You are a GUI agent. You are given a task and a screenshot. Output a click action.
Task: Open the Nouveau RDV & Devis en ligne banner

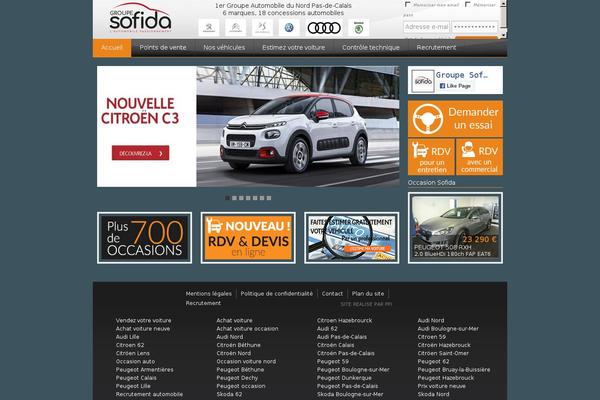[248, 238]
